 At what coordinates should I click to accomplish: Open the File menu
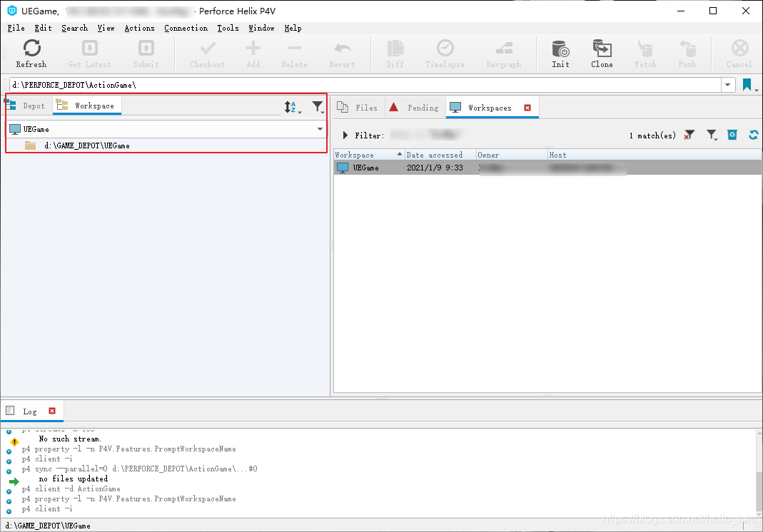coord(16,29)
